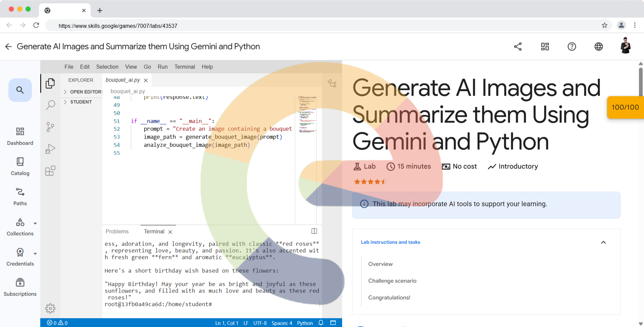Click the share icon in page header
Viewport: 644px width, 327px height.
coord(518,47)
